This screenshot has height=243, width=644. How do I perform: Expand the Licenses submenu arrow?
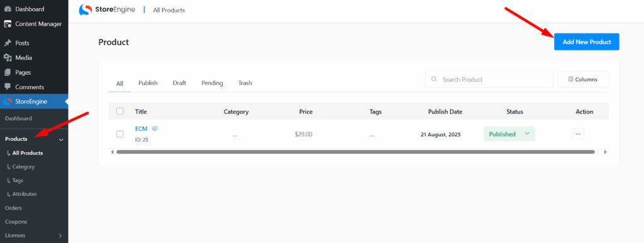coord(60,235)
